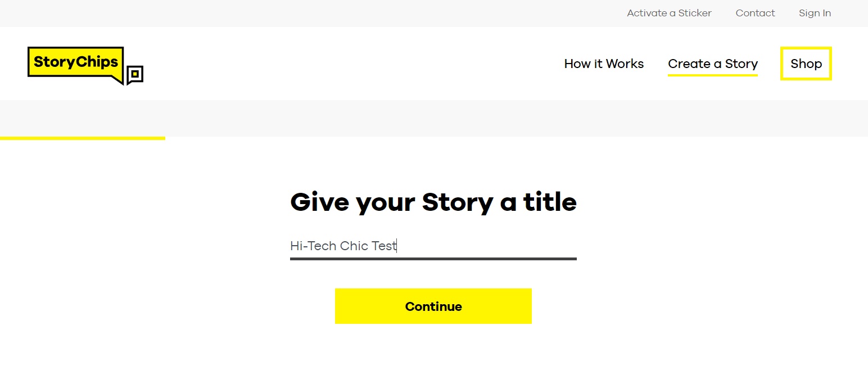The width and height of the screenshot is (868, 384).
Task: Open the How it Works menu item
Action: coord(604,64)
